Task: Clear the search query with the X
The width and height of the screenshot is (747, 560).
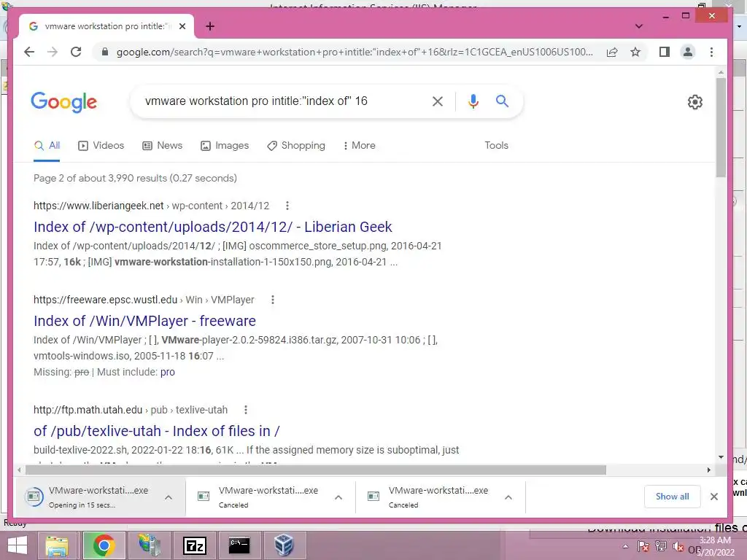Action: pyautogui.click(x=438, y=101)
